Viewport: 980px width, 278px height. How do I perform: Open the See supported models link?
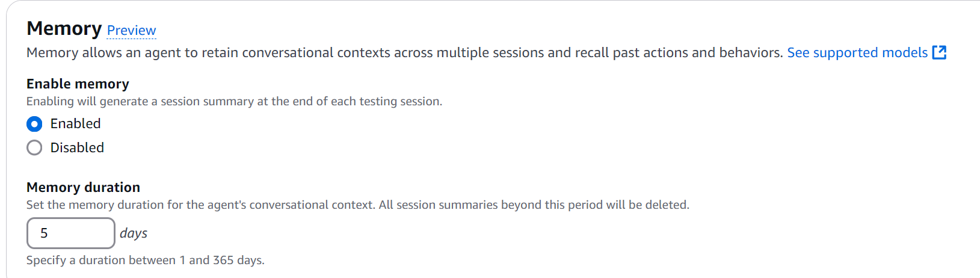coord(857,53)
